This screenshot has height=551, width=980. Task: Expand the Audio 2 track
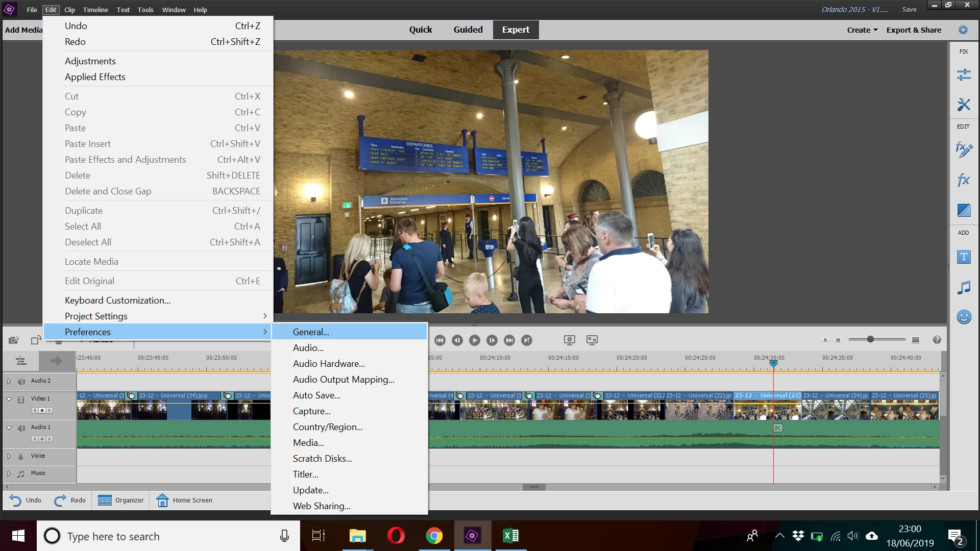9,381
